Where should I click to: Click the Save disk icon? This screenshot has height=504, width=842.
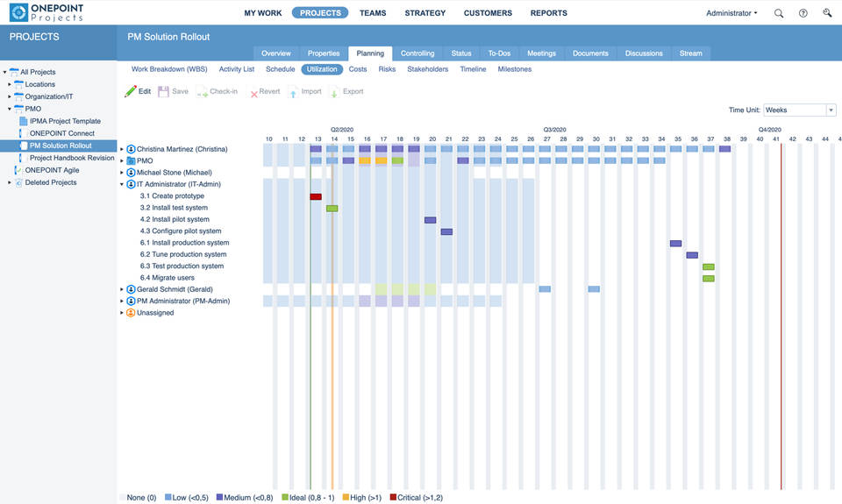(x=164, y=91)
